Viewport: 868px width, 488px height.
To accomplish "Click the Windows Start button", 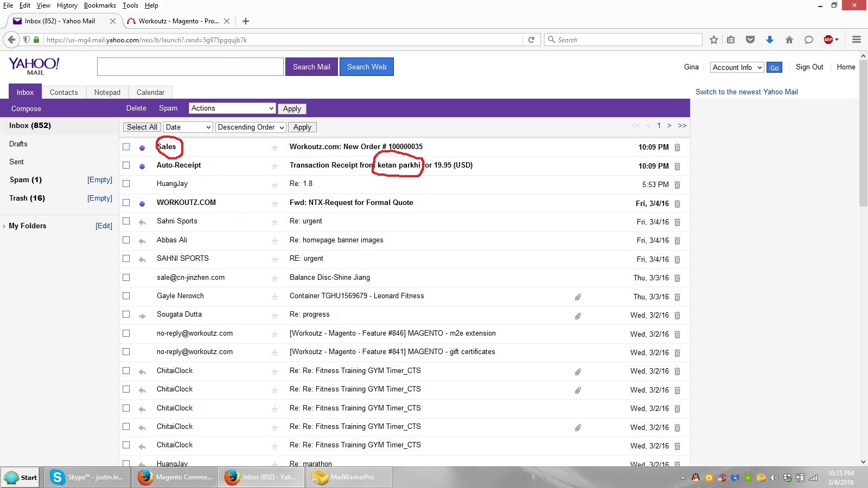I will coord(20,477).
